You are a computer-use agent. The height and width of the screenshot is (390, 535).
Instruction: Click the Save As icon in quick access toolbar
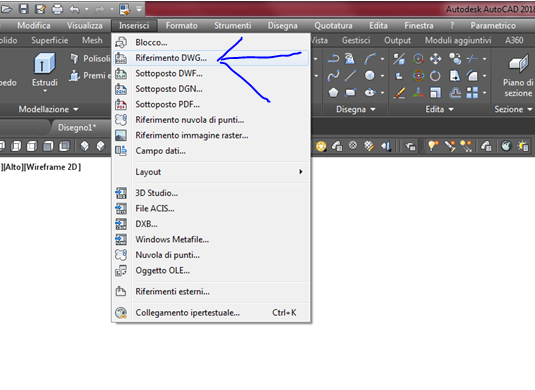point(40,9)
